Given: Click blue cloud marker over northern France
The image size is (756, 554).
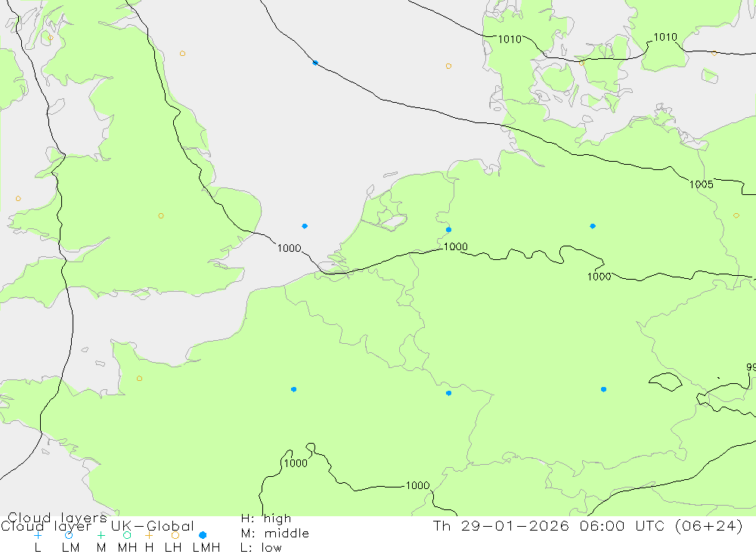Looking at the screenshot, I should (x=293, y=389).
